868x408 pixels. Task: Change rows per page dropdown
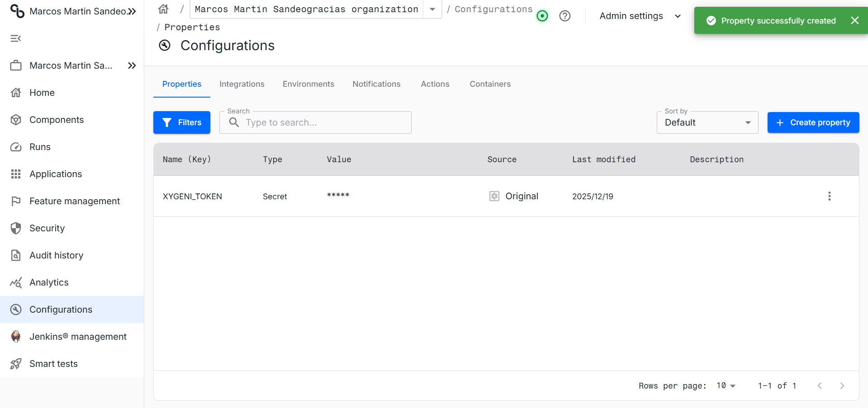(x=726, y=385)
